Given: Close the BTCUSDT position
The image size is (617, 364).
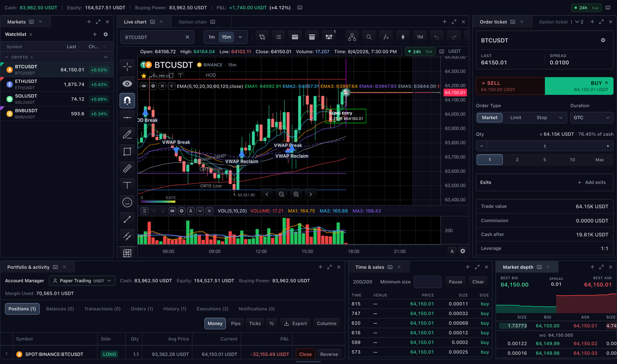Looking at the screenshot, I should point(305,354).
